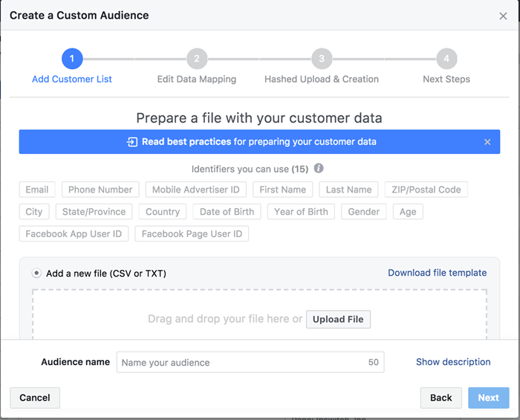The width and height of the screenshot is (520, 420).
Task: Dismiss the blue best practices banner
Action: tap(487, 142)
